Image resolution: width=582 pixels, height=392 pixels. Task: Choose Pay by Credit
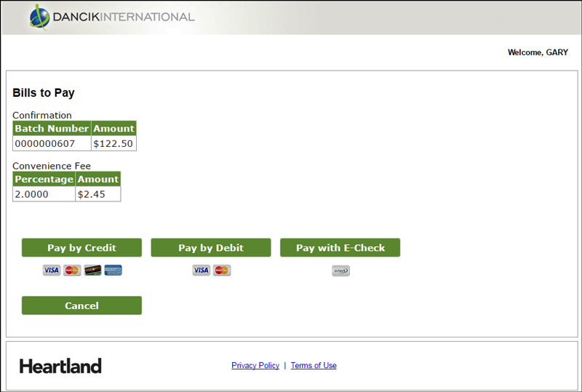click(x=81, y=247)
